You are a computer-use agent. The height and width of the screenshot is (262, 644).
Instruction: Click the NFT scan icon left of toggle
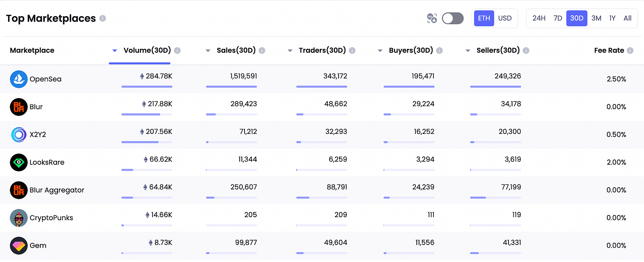point(432,18)
